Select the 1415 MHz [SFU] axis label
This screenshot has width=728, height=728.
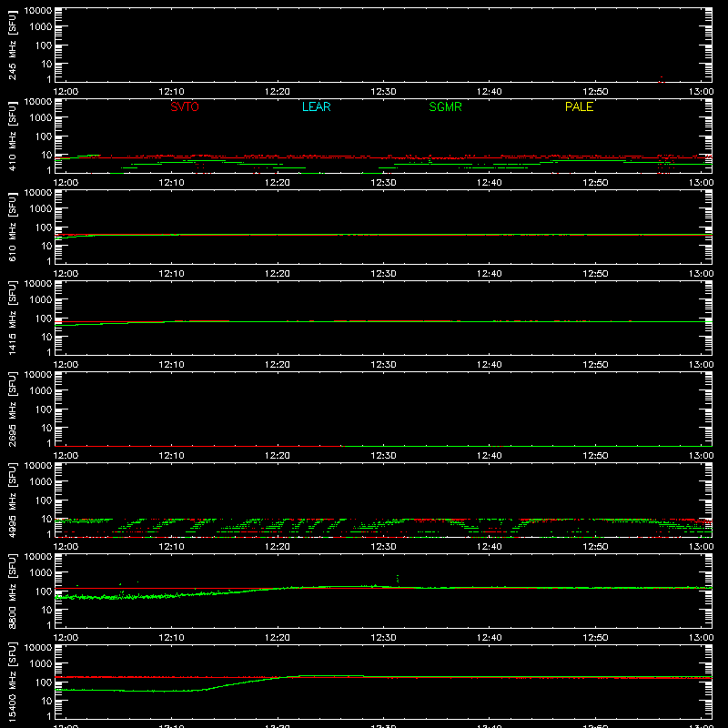(12, 318)
